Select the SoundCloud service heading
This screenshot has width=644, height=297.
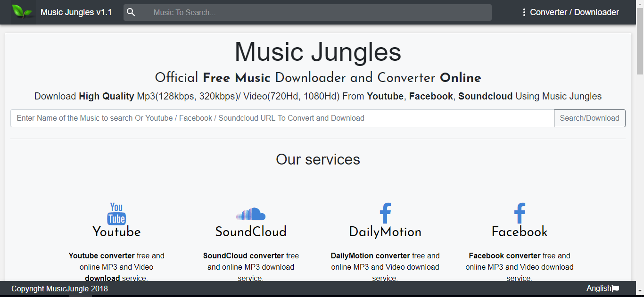tap(251, 232)
